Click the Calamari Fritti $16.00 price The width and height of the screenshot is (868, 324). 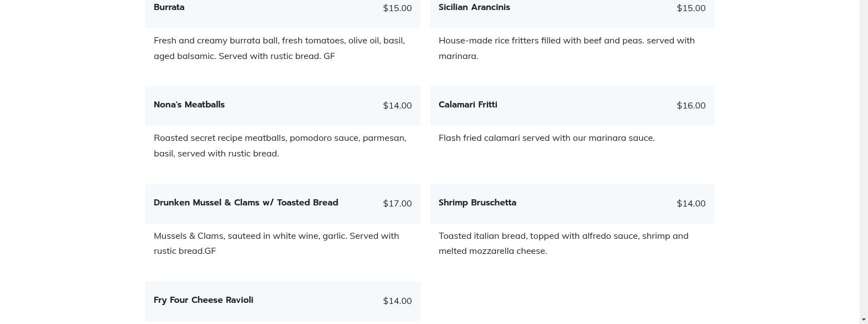tap(691, 105)
